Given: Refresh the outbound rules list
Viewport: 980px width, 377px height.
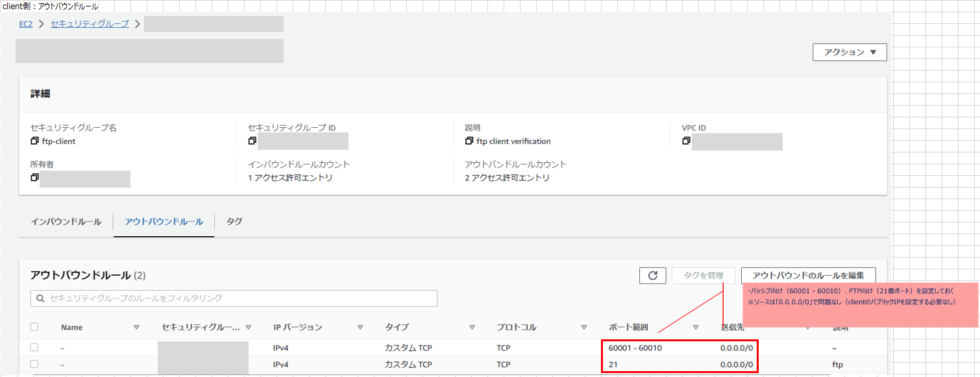Looking at the screenshot, I should 652,275.
